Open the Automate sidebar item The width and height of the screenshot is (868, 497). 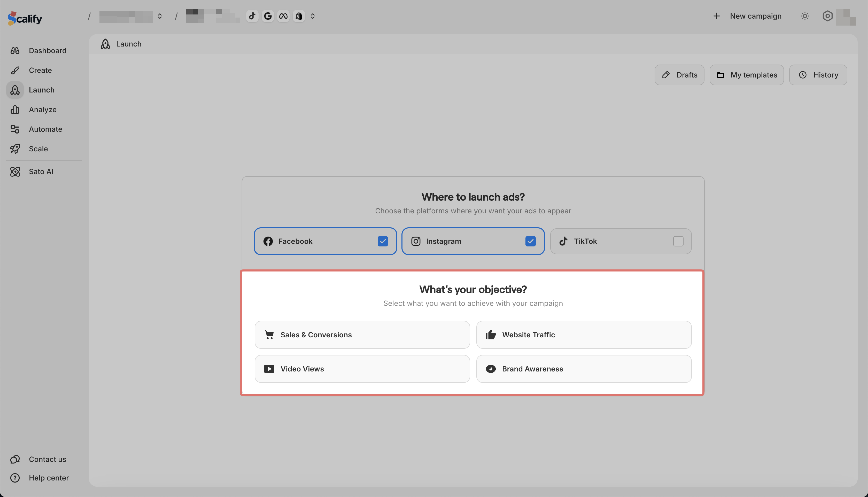coord(45,129)
